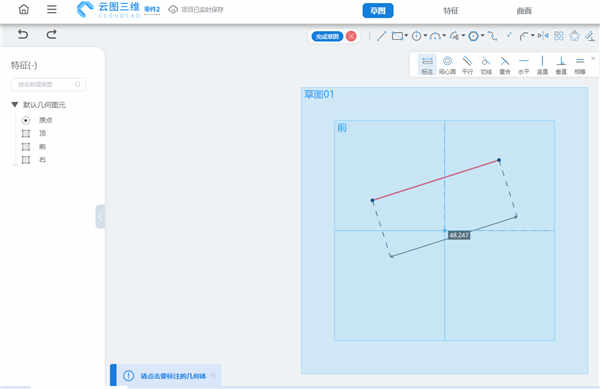Image resolution: width=600 pixels, height=389 pixels.
Task: Open the circled-dot tool dropdown arrow
Action: click(x=483, y=36)
